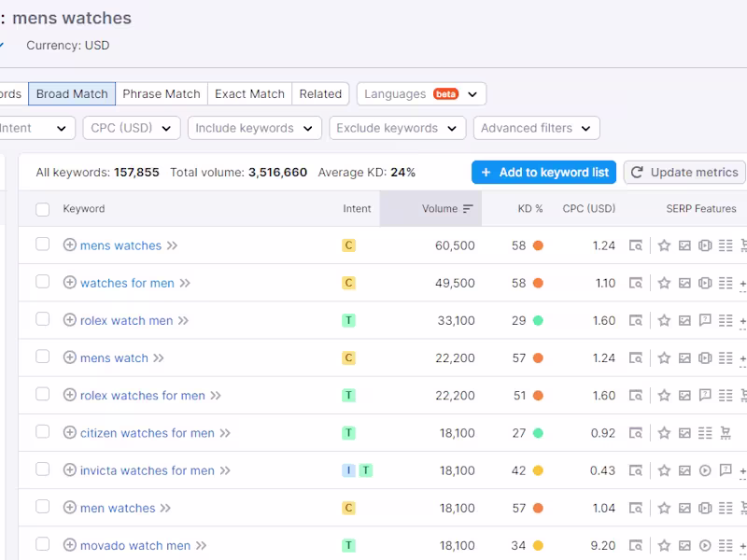Switch to the Related tab
The height and width of the screenshot is (560, 747).
[x=320, y=93]
